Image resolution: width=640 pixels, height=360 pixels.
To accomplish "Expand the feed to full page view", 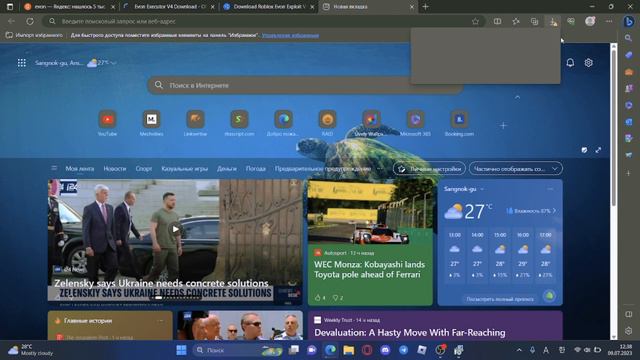I will (598, 150).
